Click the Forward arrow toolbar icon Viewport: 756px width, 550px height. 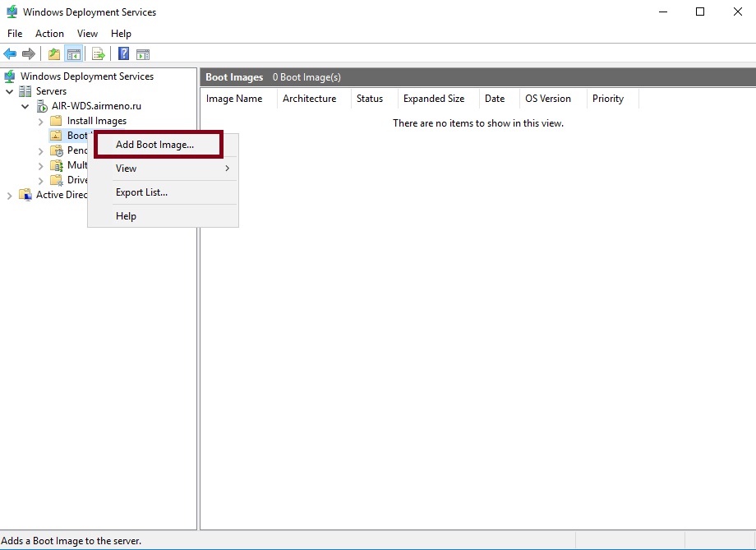click(29, 54)
